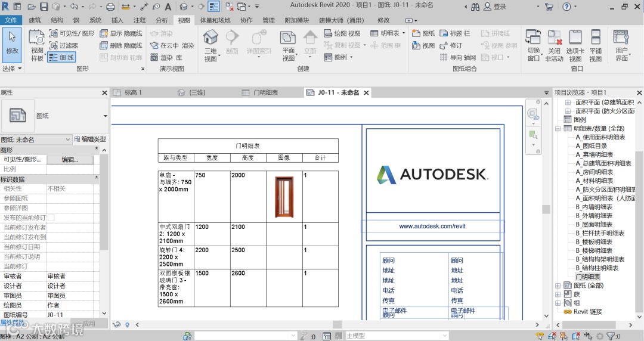Click Revisions (修订) tool

coord(451,45)
